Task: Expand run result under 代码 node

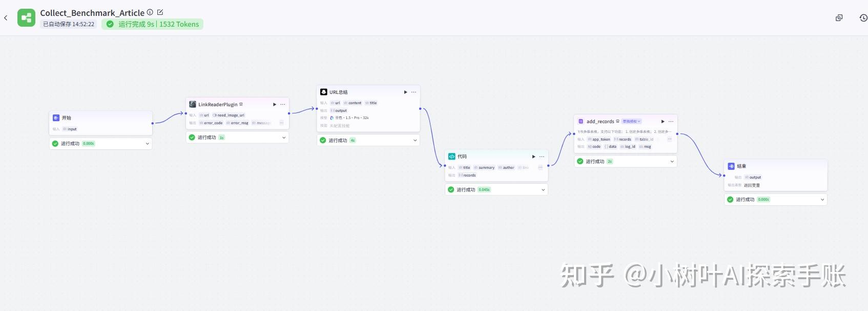Action: pyautogui.click(x=543, y=190)
